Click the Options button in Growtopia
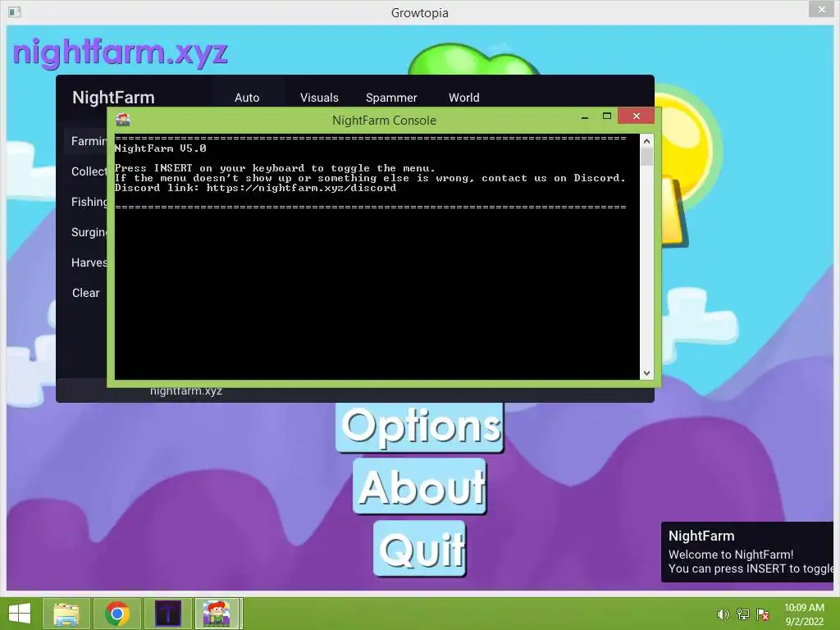 pos(420,427)
